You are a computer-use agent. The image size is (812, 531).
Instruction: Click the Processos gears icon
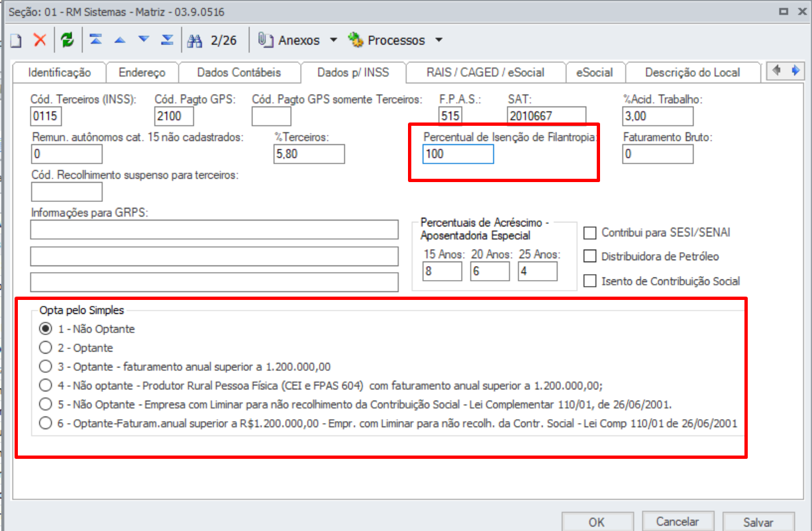pyautogui.click(x=356, y=40)
